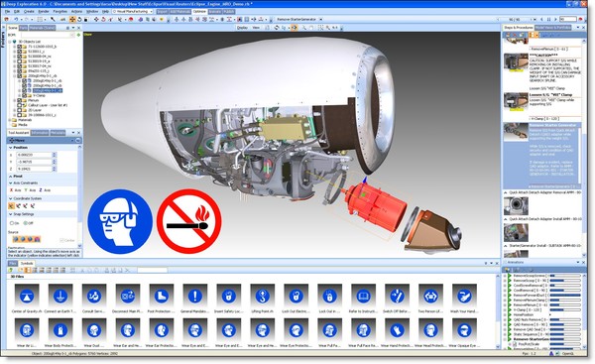Viewport: 595px width, 364px height.
Task: Click the X position value field
Action: tap(34, 155)
